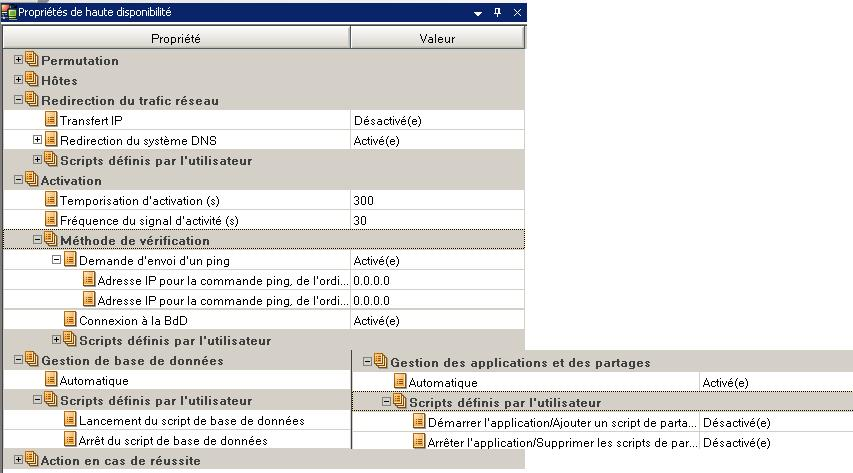Close the Propriétés de haute disponibilité panel

click(x=517, y=12)
